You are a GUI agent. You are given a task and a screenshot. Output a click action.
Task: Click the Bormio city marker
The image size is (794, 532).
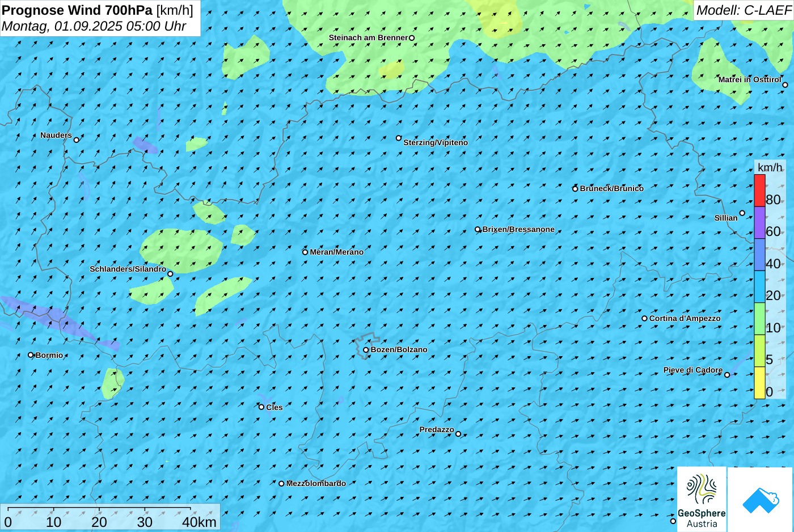coord(31,355)
